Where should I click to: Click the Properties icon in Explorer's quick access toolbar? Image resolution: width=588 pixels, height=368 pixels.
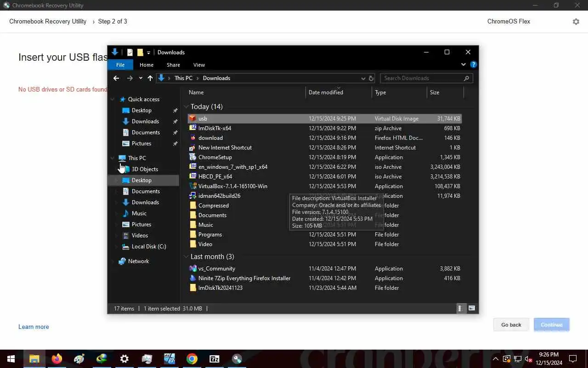[130, 52]
